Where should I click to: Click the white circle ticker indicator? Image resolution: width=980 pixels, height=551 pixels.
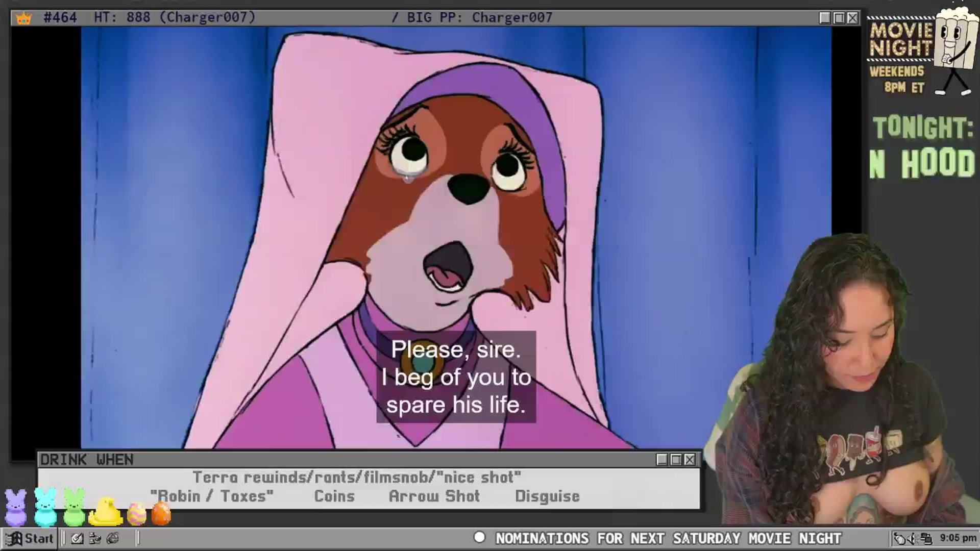479,537
